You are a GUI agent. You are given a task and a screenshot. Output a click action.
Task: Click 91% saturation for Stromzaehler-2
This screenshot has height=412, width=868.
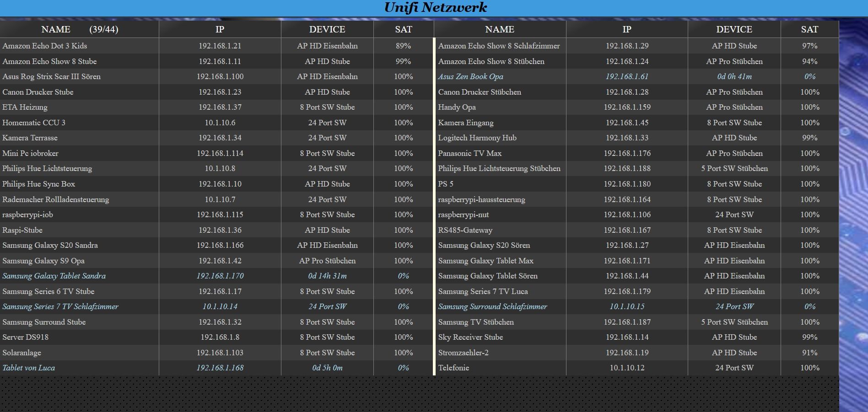[809, 353]
